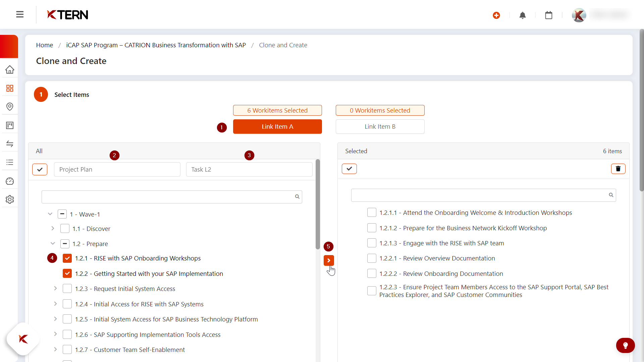Viewport: 644px width, 362px height.
Task: Check 1.2.6 SAP Supporting Implementation Tools Access
Action: [67, 335]
